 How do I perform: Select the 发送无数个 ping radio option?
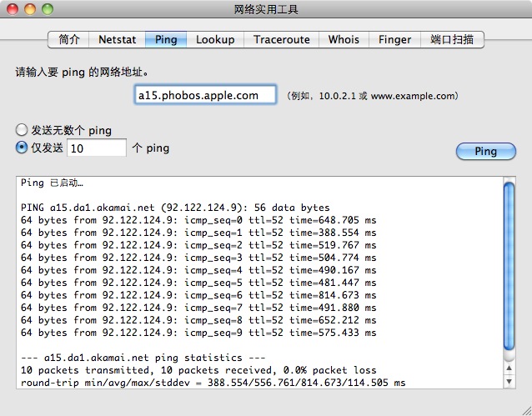22,130
